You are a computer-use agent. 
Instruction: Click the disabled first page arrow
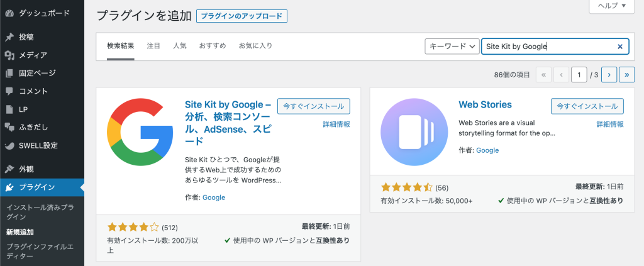click(x=543, y=75)
